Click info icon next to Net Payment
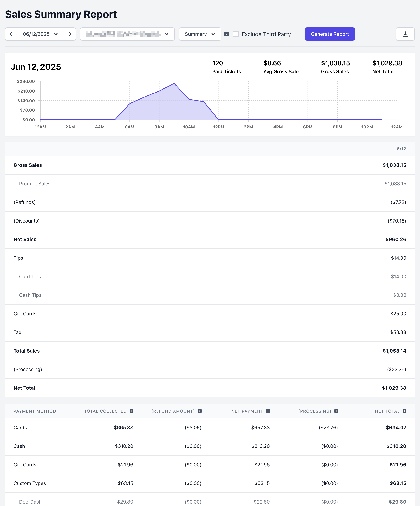The image size is (420, 506). click(x=268, y=411)
